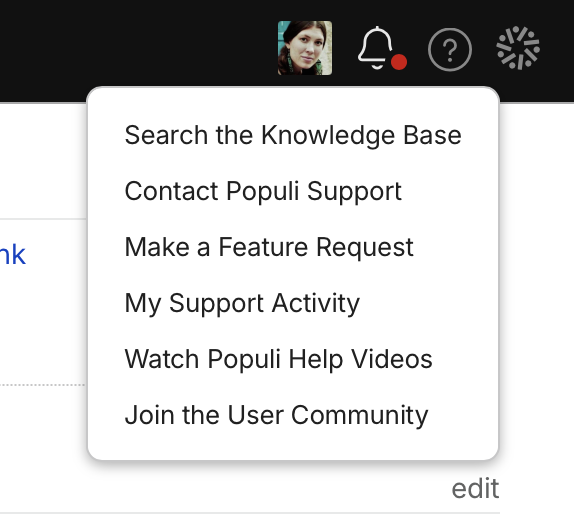Viewport: 574px width, 520px height.
Task: Go home via the radial Populi logo
Action: [x=518, y=48]
